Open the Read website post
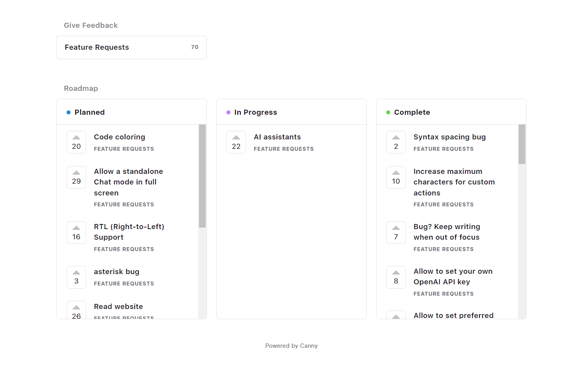The width and height of the screenshot is (588, 365). (x=118, y=307)
